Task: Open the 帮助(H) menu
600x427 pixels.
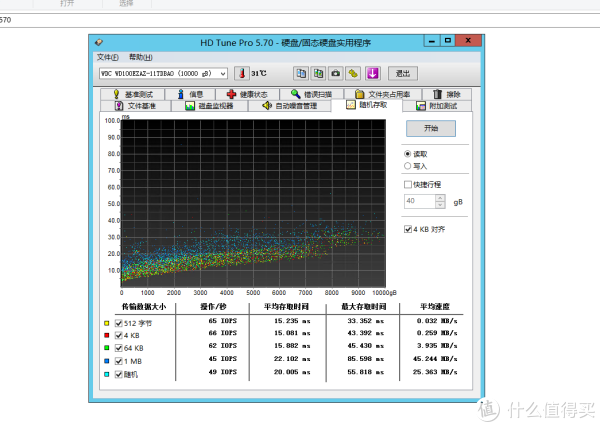Action: point(140,57)
